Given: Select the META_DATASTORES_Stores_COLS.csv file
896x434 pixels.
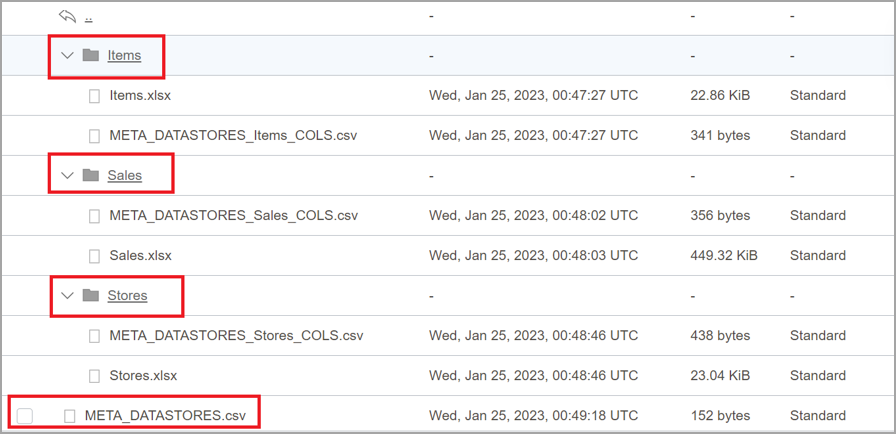Looking at the screenshot, I should [x=236, y=335].
